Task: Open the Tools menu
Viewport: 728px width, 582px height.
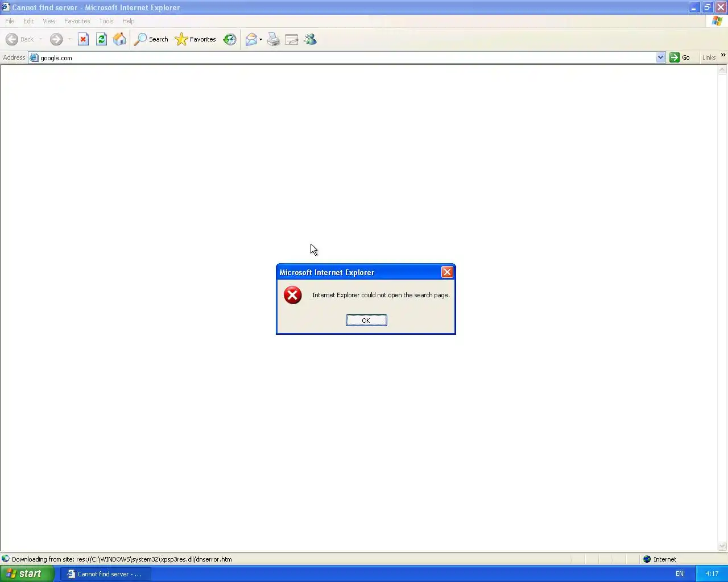Action: (106, 21)
